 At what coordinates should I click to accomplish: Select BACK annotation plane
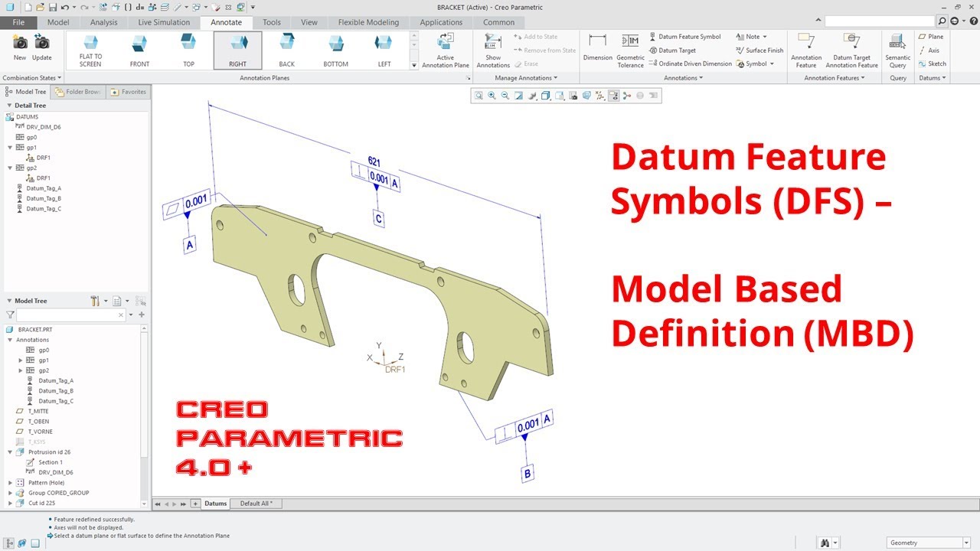pos(286,50)
